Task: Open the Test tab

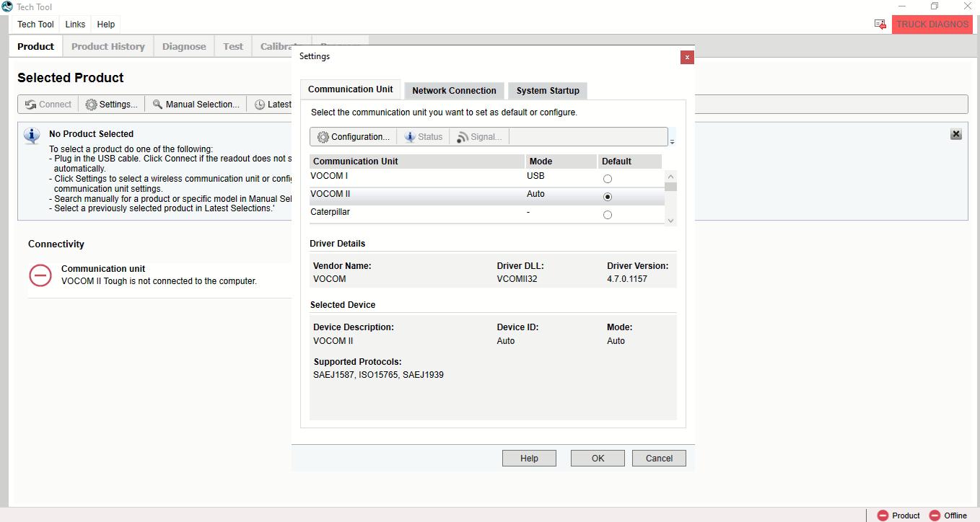Action: [233, 46]
